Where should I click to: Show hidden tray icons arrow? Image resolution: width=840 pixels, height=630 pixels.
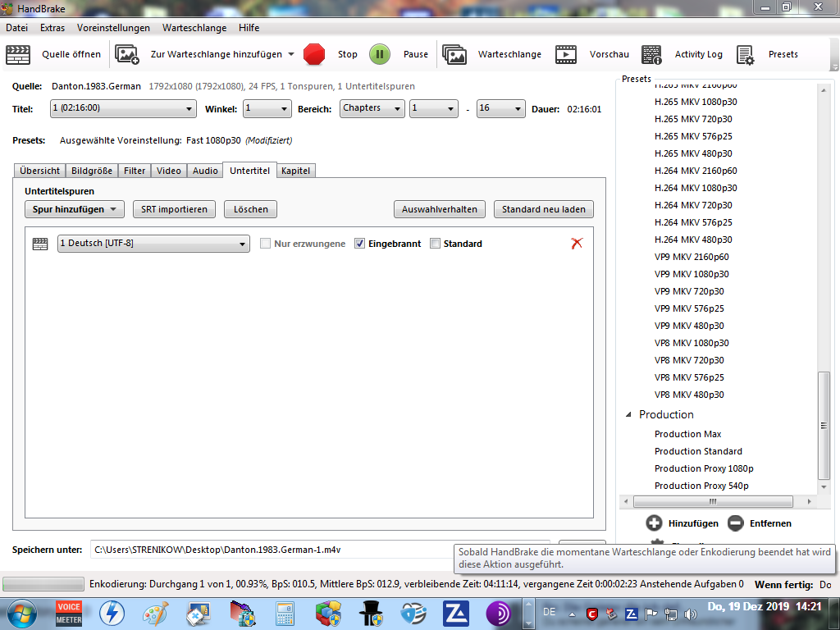pyautogui.click(x=572, y=614)
